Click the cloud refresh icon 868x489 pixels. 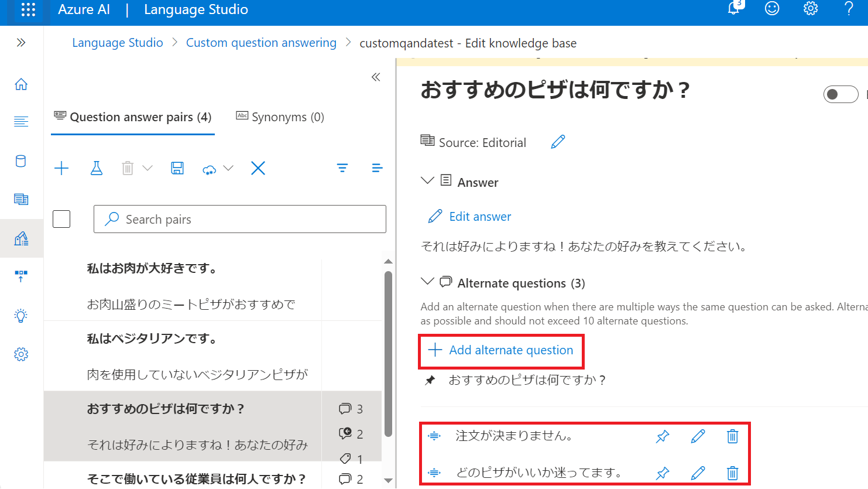tap(209, 170)
